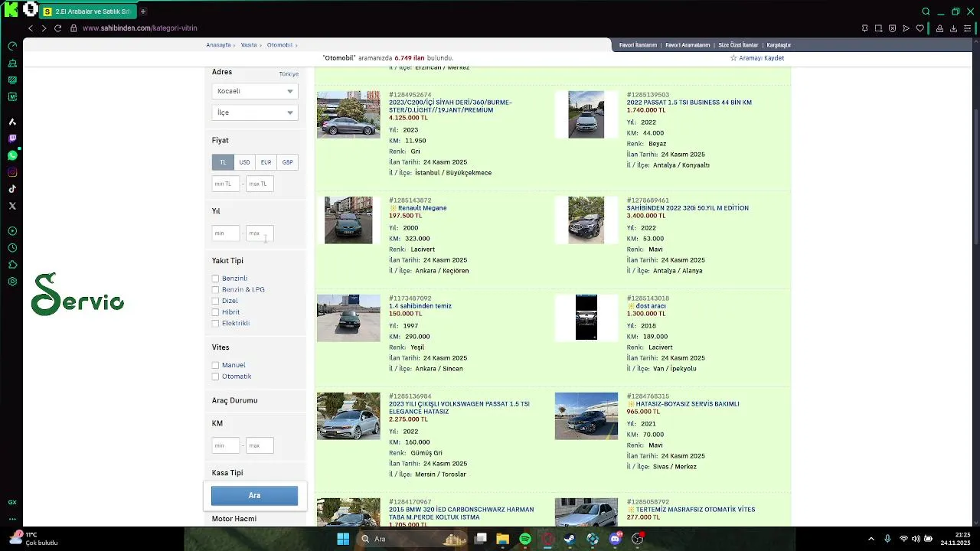Check the Elektrikli fuel checkbox
Screen dimensions: 980x551
(215, 323)
